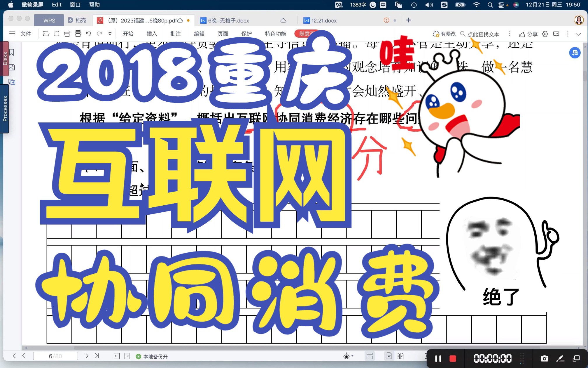The height and width of the screenshot is (368, 588).
Task: Expand the quick access toolbar dropdown
Action: (x=110, y=34)
